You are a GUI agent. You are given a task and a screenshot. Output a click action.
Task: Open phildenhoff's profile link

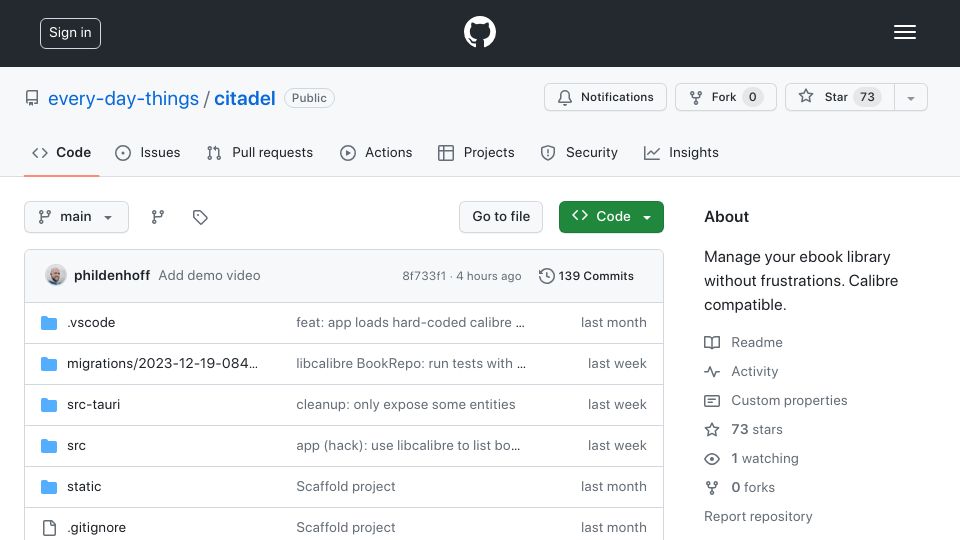[x=112, y=276]
